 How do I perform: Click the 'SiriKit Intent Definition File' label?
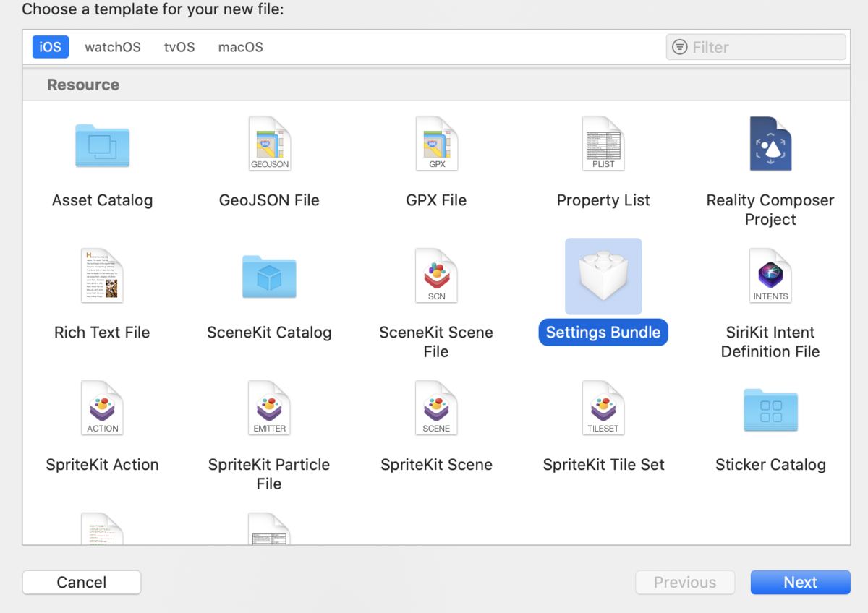click(x=770, y=342)
